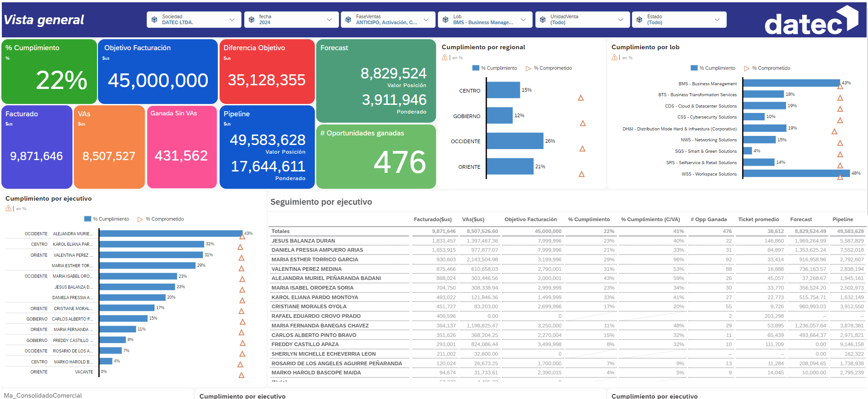This screenshot has height=399, width=868.
Task: Open the UnidadVenta filter dropdown
Action: click(x=583, y=20)
